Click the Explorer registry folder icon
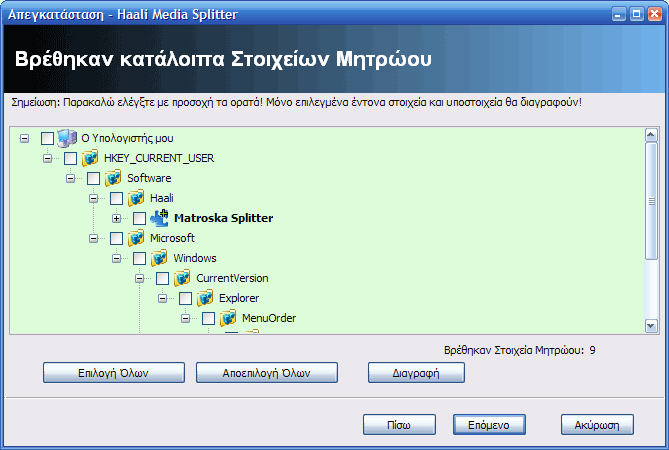 pos(205,298)
